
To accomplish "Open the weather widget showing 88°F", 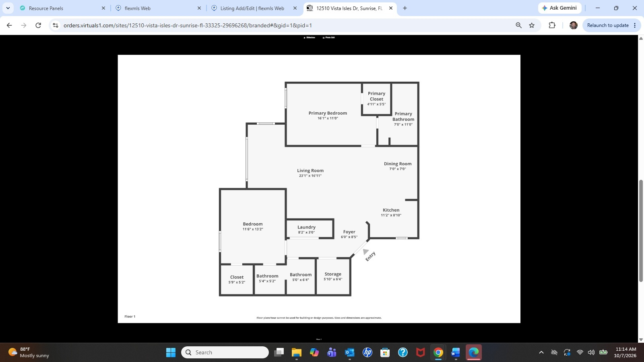I will 29,352.
